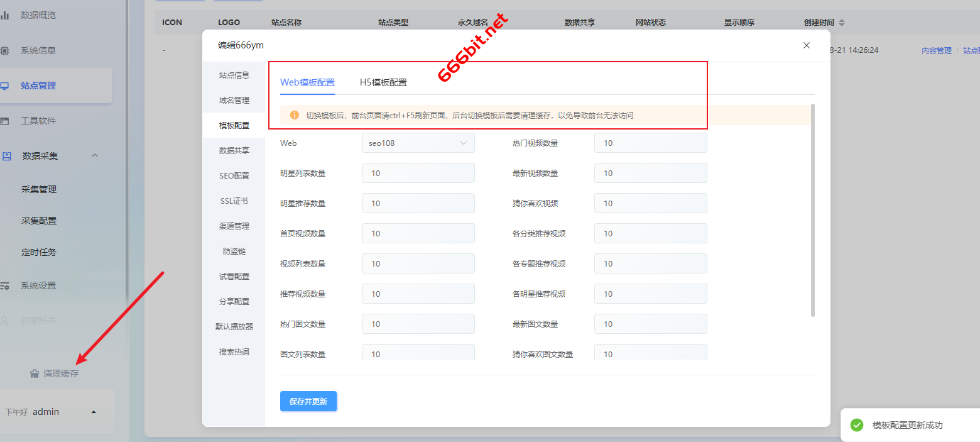Open 采集管理 under 数据采集
980x442 pixels.
coord(39,189)
